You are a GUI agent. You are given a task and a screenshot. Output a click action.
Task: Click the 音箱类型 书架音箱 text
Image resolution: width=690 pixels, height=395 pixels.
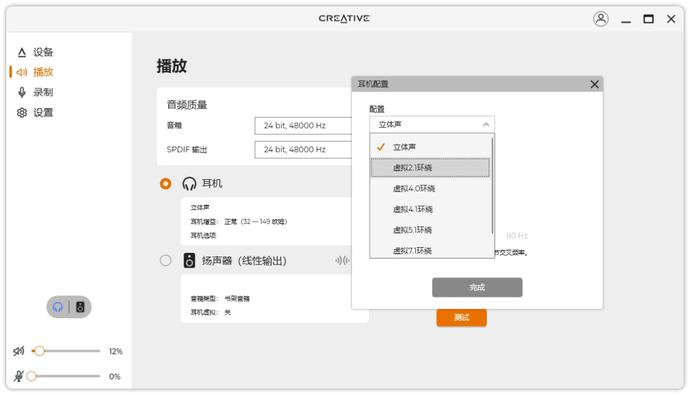220,299
